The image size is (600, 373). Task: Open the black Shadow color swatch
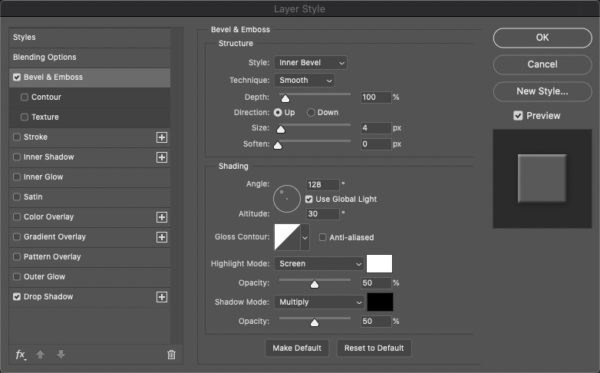point(380,302)
